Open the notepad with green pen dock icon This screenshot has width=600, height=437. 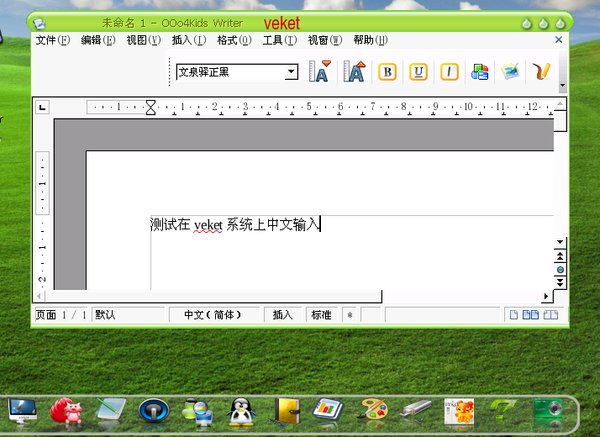click(x=111, y=409)
